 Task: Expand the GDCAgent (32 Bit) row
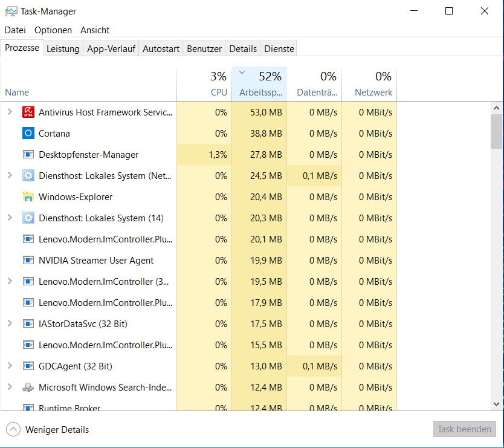(10, 366)
